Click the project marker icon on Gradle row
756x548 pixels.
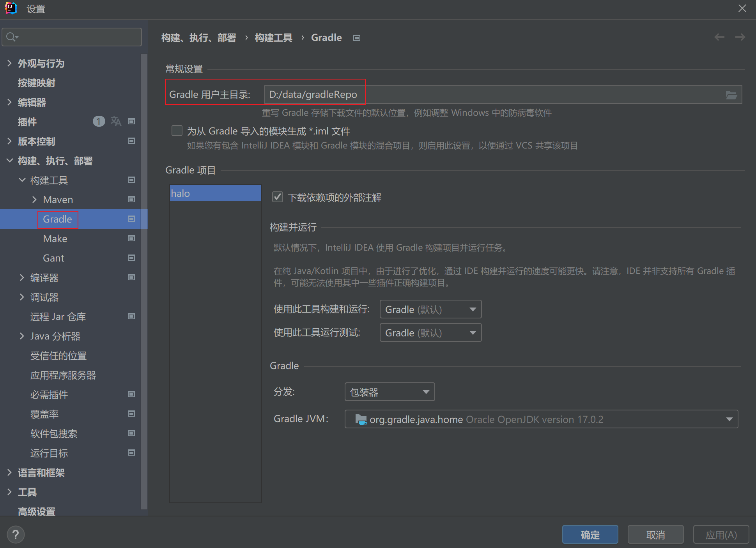pyautogui.click(x=131, y=219)
